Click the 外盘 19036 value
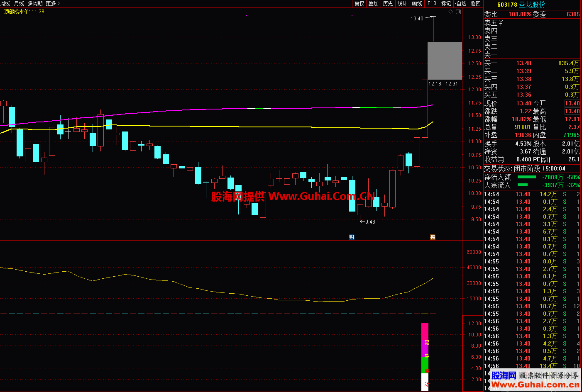 (x=523, y=135)
